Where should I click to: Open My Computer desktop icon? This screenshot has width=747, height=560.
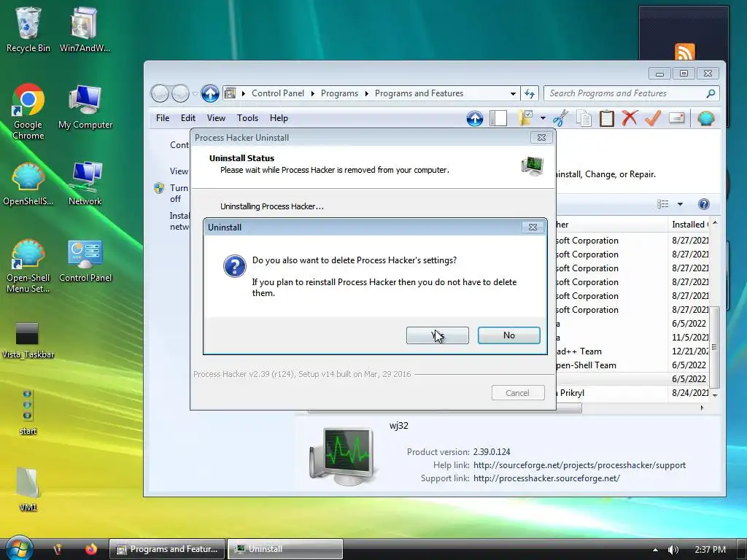[x=85, y=106]
